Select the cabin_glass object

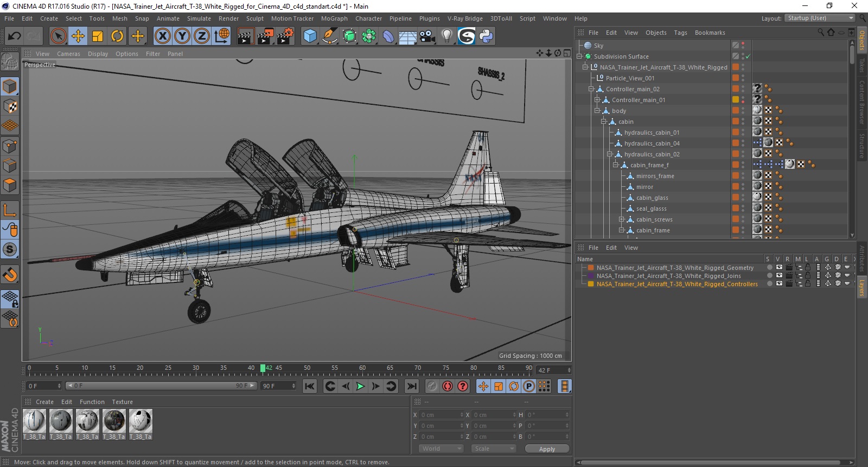click(652, 198)
